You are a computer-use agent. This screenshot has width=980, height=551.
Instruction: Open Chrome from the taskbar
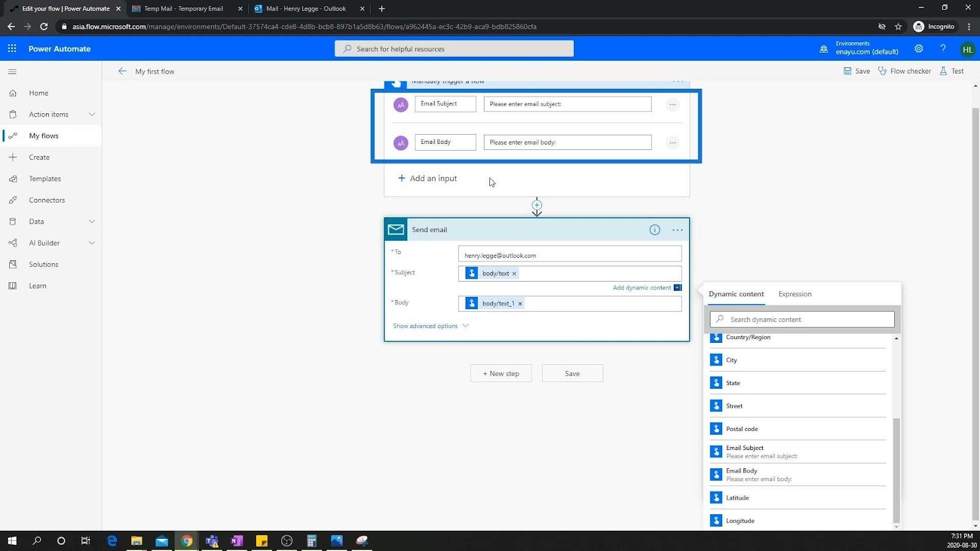(187, 541)
